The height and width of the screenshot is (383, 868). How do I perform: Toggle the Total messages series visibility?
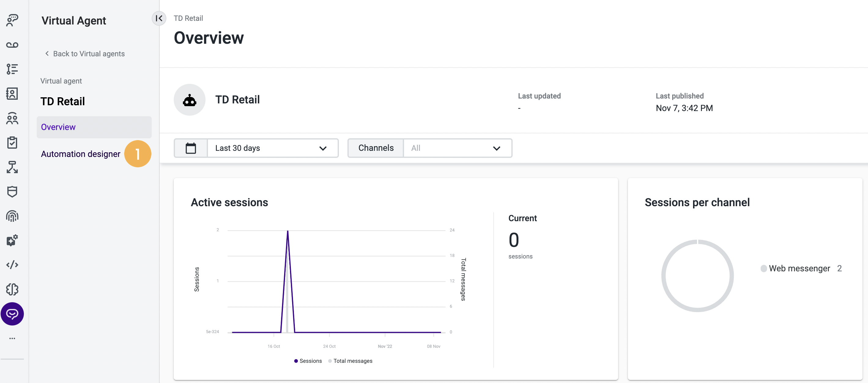351,360
